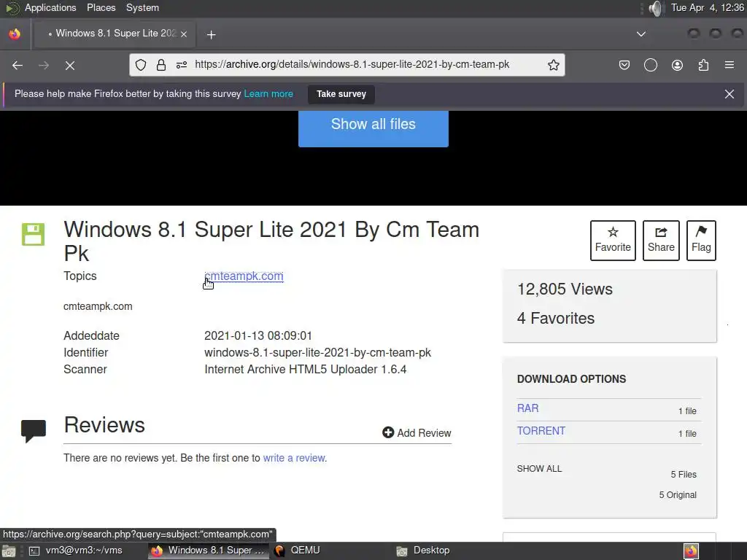Click the Take survey button
The width and height of the screenshot is (747, 560).
tap(341, 94)
